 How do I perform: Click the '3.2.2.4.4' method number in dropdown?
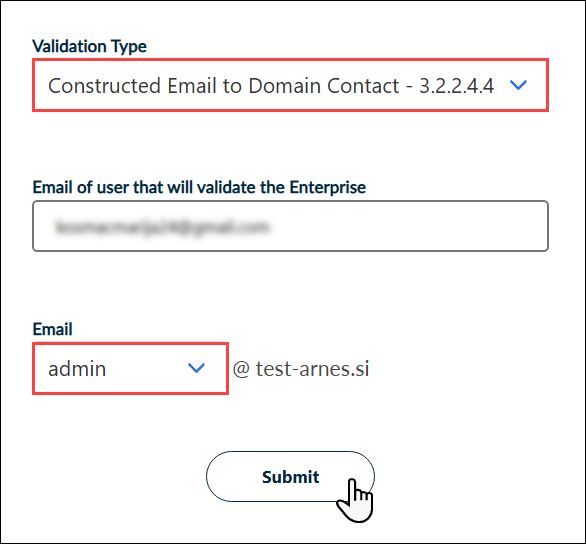(x=456, y=86)
